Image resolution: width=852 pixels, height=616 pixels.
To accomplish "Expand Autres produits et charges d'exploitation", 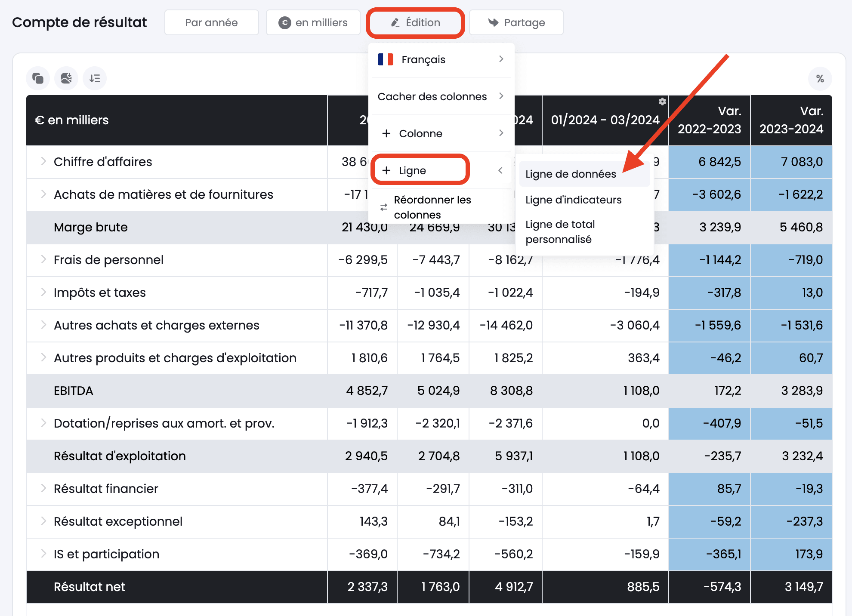I will (43, 357).
